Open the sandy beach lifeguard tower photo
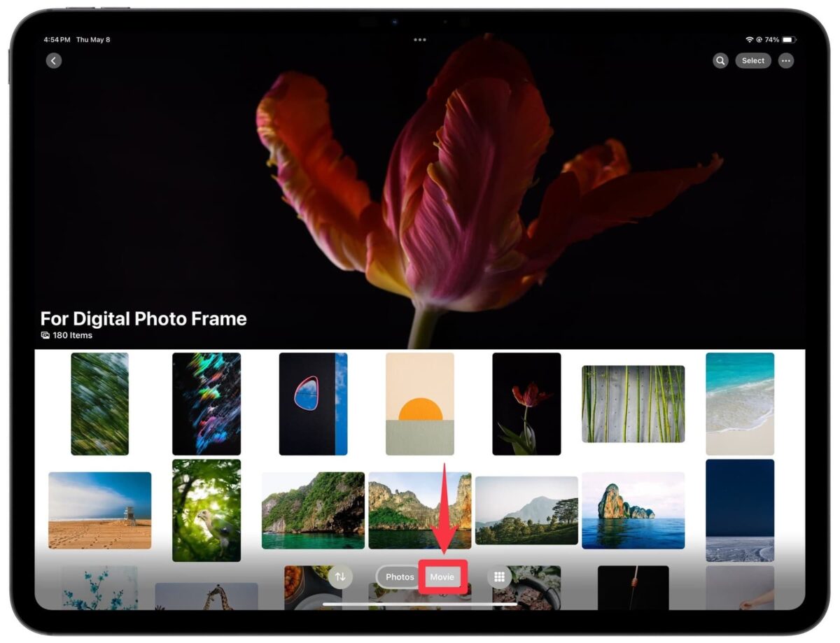This screenshot has width=840, height=643. click(99, 511)
